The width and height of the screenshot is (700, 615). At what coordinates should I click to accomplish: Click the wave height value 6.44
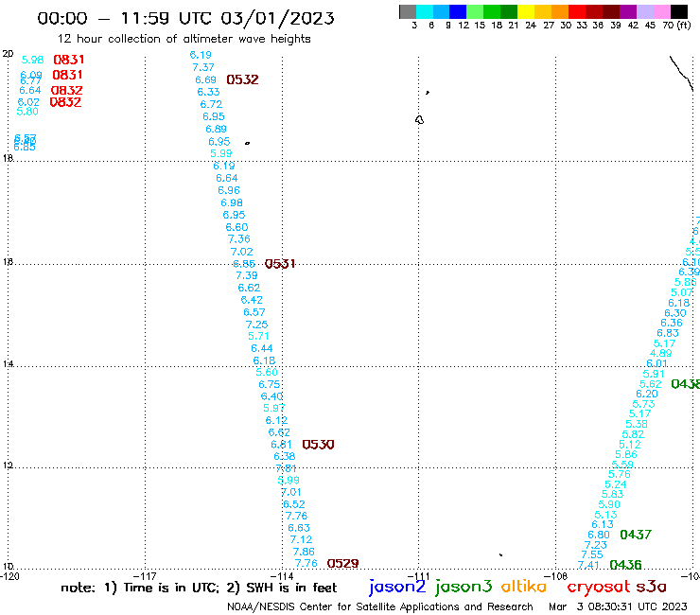coord(262,348)
